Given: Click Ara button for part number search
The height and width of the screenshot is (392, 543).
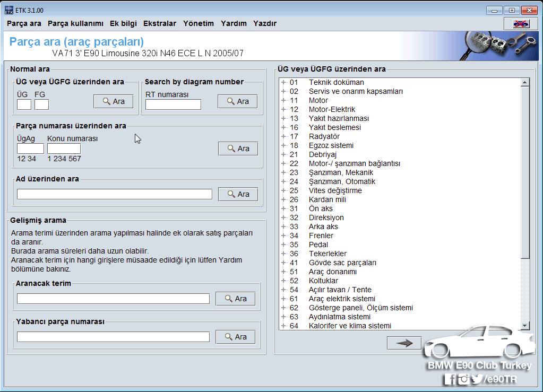Looking at the screenshot, I should (x=238, y=149).
